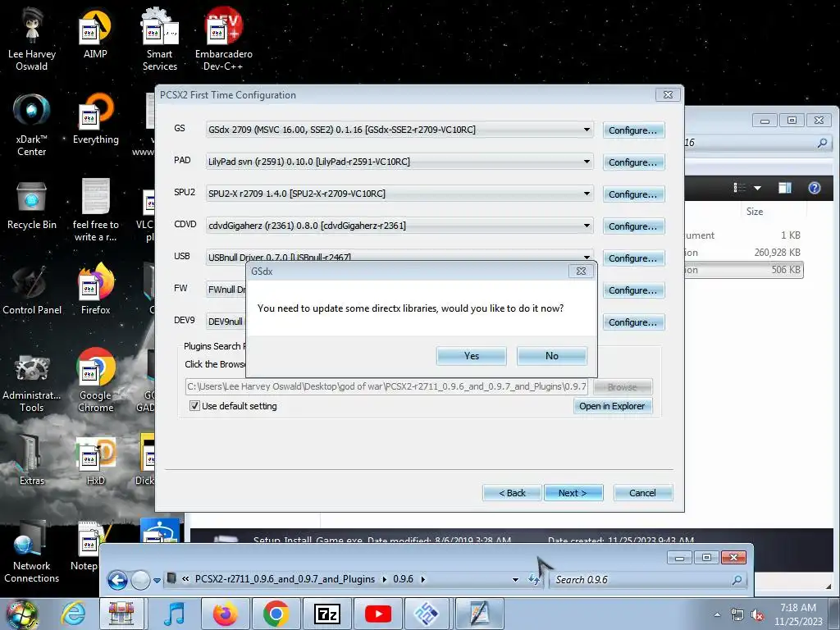
Task: Open xDark Center desktop icon
Action: coord(32,125)
